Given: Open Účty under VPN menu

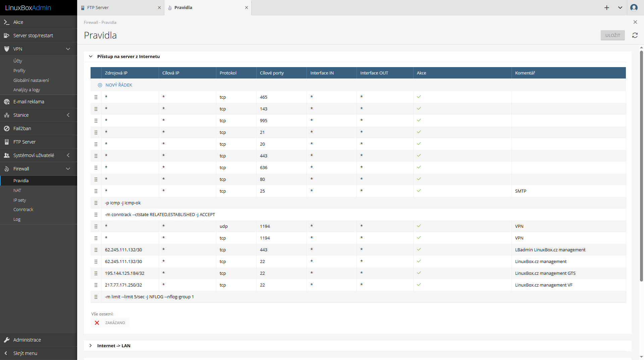Looking at the screenshot, I should (18, 61).
